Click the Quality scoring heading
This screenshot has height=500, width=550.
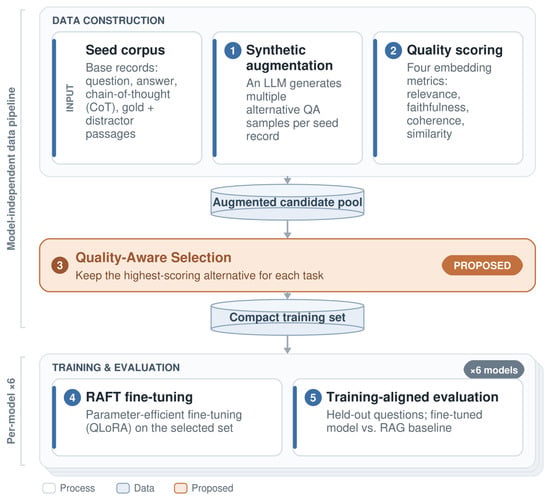pyautogui.click(x=455, y=50)
